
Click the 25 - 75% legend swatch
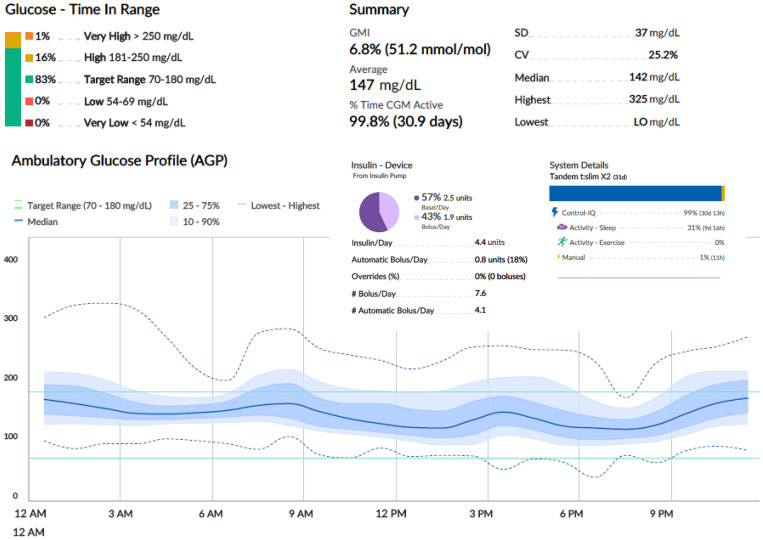click(x=174, y=205)
